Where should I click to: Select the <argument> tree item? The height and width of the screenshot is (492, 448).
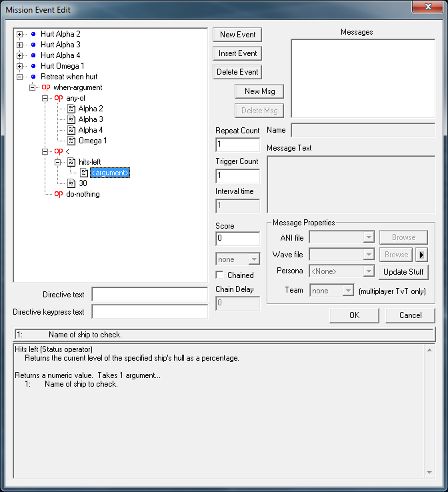[x=110, y=173]
